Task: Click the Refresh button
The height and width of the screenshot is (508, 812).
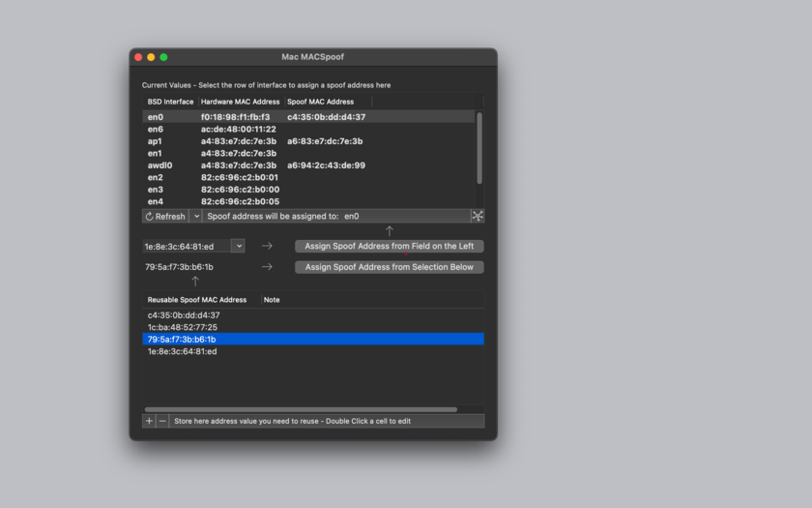Action: pyautogui.click(x=165, y=216)
